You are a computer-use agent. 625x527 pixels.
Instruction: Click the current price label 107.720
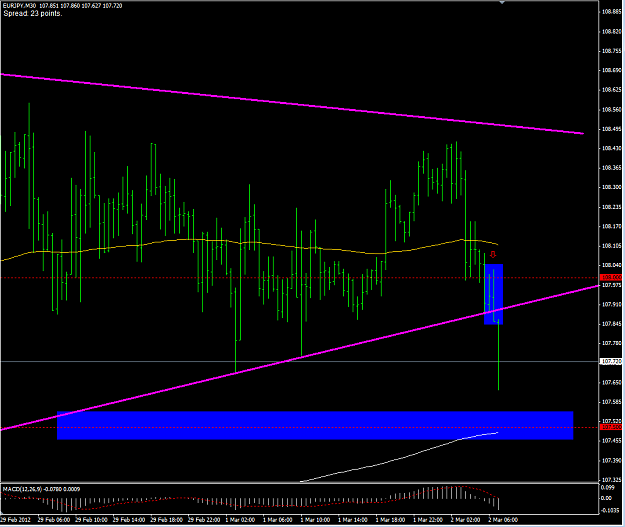(611, 362)
